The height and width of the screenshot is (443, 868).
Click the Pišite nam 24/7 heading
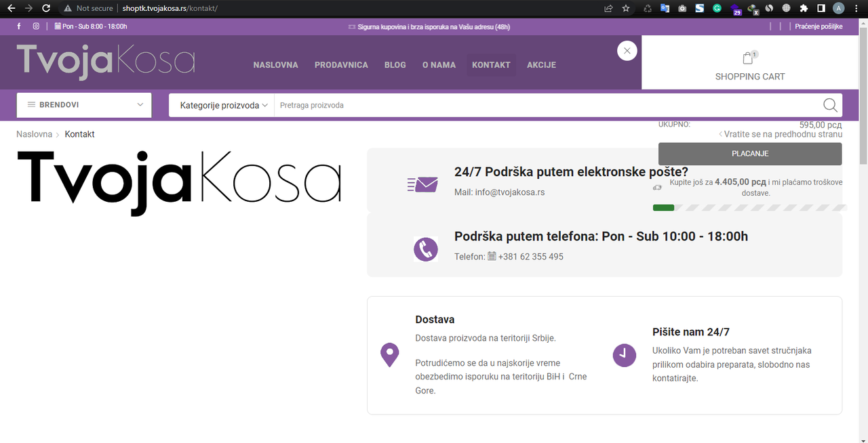point(691,332)
